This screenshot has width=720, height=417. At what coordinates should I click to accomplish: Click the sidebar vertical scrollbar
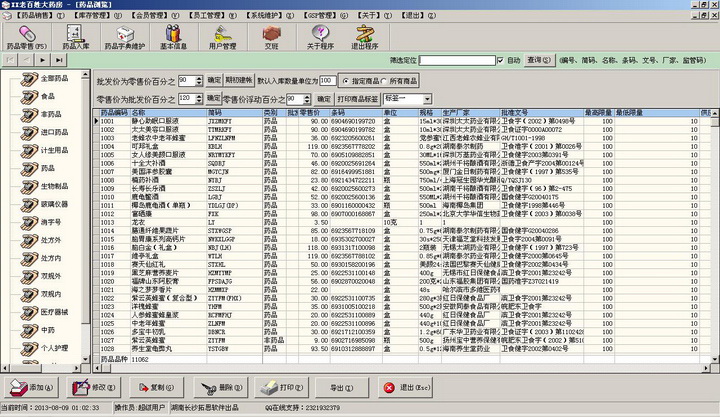(x=85, y=217)
